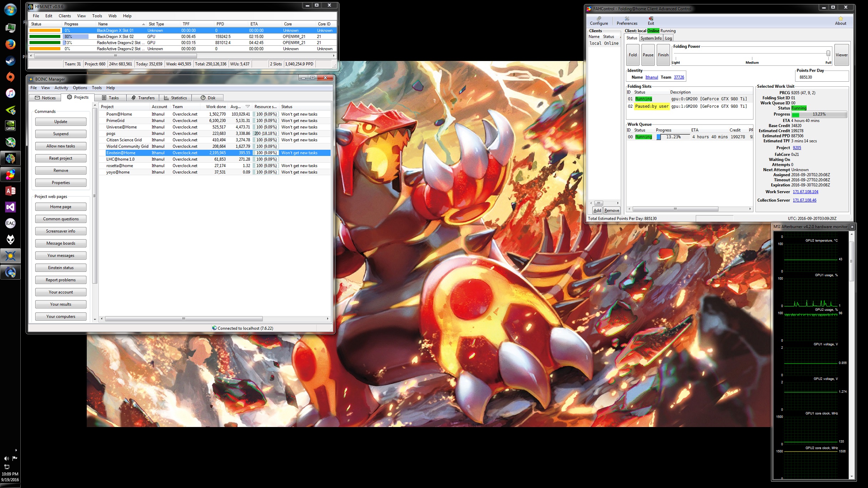Viewport: 868px width, 488px height.
Task: Click Configure in the FAHControl toolbar
Action: 599,21
